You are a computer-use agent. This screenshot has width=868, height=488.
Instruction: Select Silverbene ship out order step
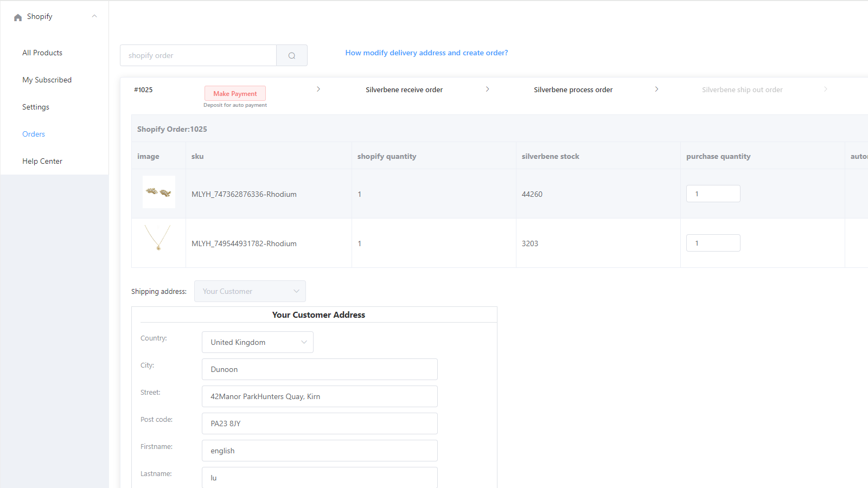coord(742,90)
